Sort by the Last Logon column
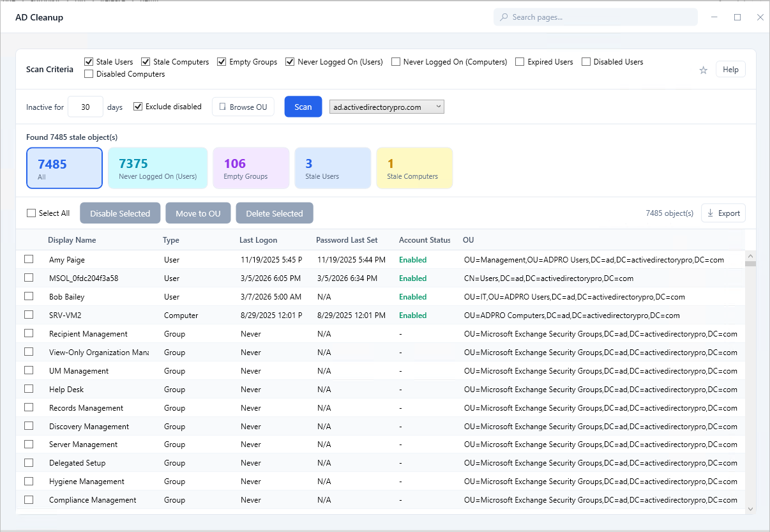Viewport: 770px width, 532px height. pos(259,240)
